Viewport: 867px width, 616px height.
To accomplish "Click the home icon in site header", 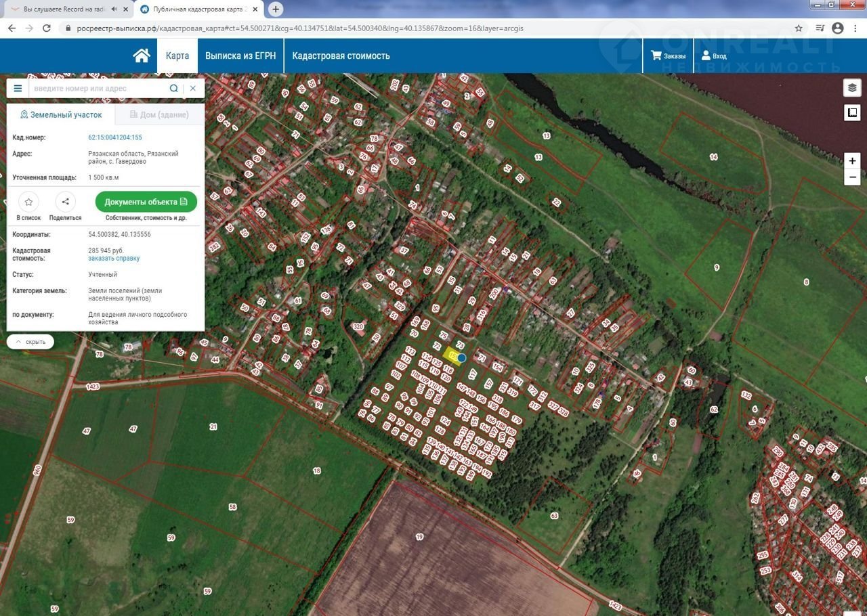I will click(x=142, y=56).
